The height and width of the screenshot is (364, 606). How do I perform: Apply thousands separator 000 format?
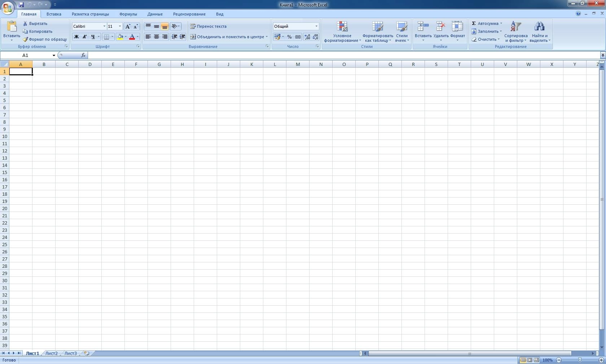(298, 37)
